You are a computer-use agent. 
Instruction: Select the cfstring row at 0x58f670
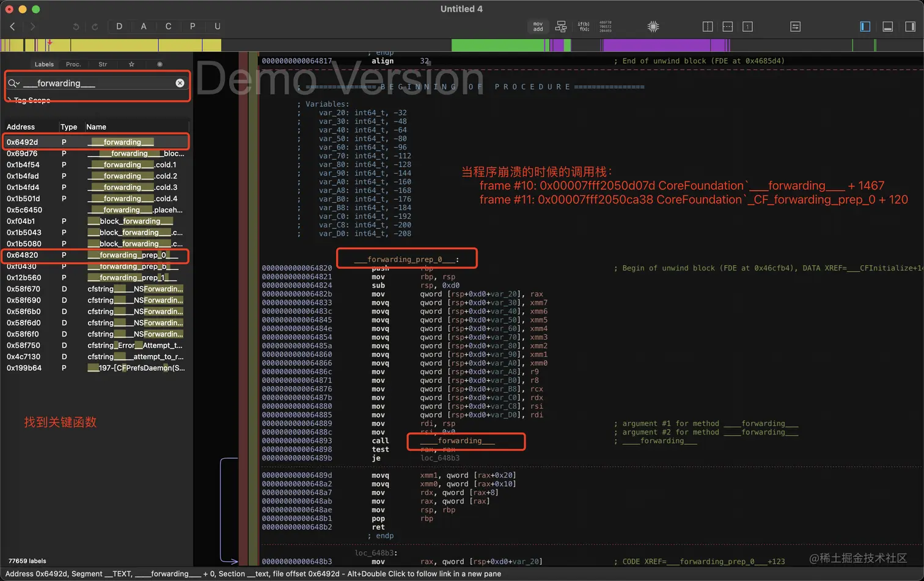pyautogui.click(x=95, y=289)
